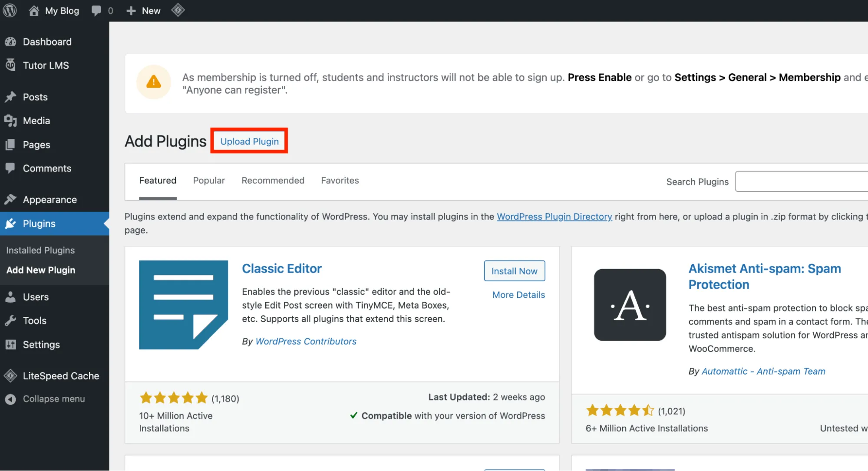
Task: Click the Tools wrench icon
Action: pyautogui.click(x=10, y=321)
